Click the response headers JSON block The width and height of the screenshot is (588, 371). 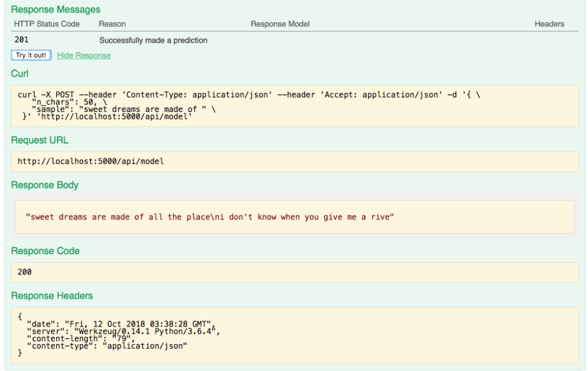295,335
